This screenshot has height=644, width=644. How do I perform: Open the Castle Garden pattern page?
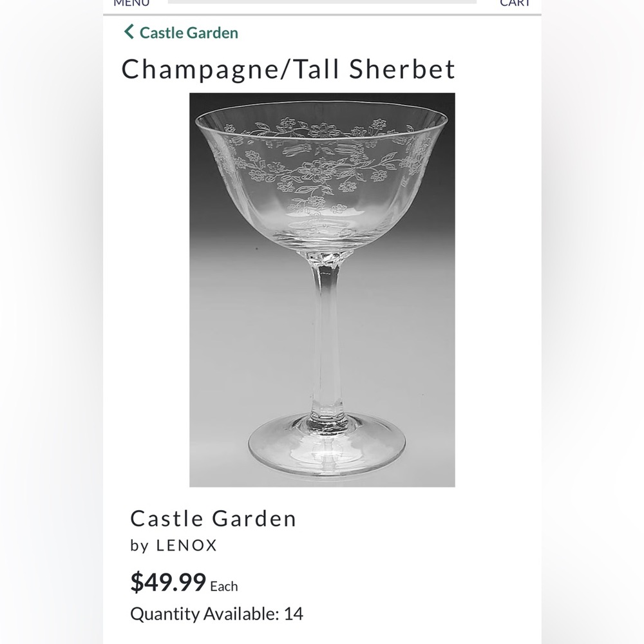tap(213, 518)
